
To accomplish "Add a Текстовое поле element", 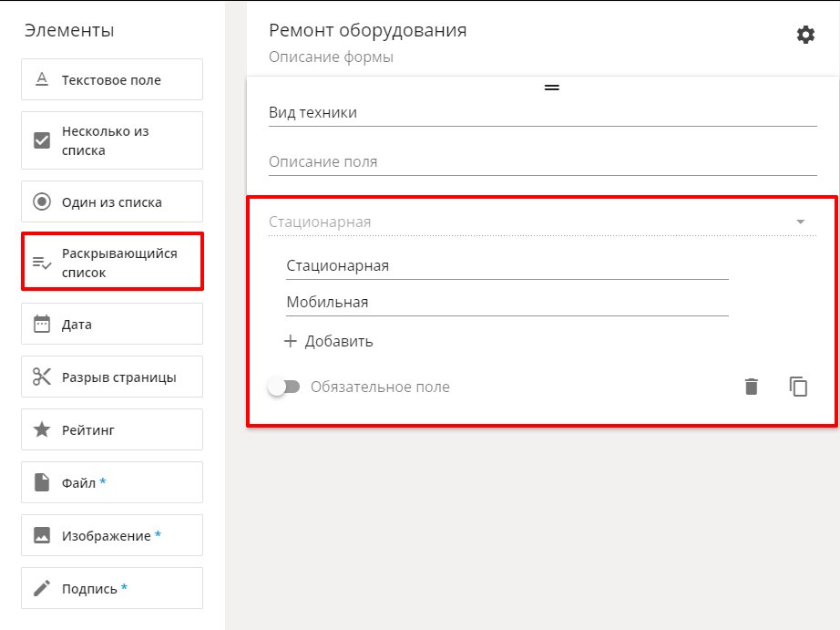I will point(112,79).
